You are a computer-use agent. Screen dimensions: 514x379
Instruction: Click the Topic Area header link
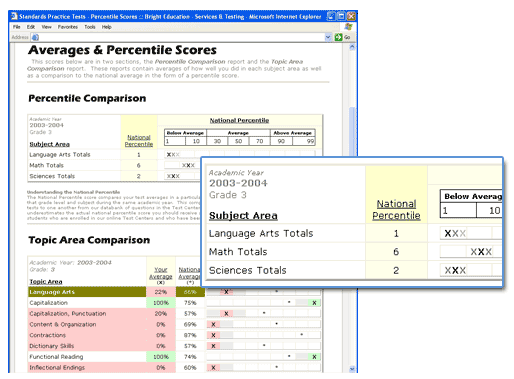[46, 282]
